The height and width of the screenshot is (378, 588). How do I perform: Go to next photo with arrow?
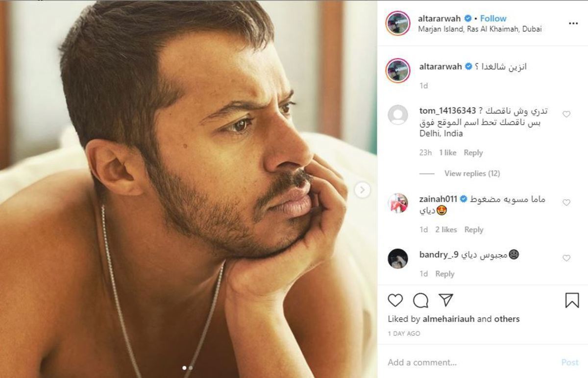point(362,190)
